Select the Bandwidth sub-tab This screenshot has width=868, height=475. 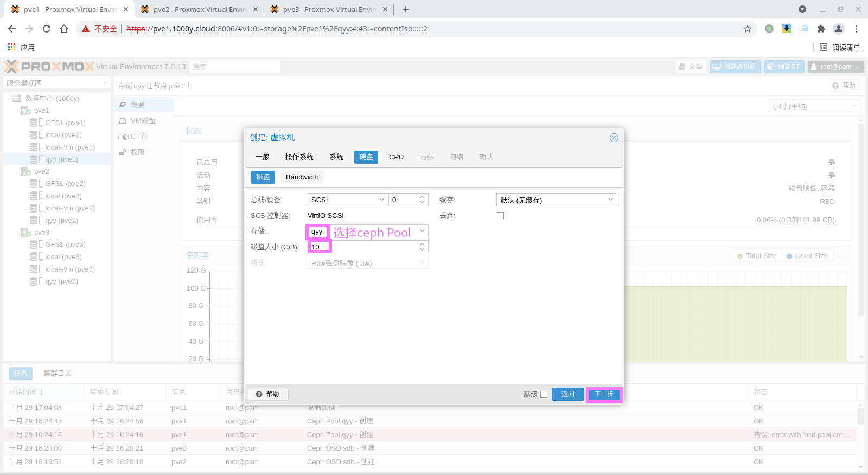[302, 177]
